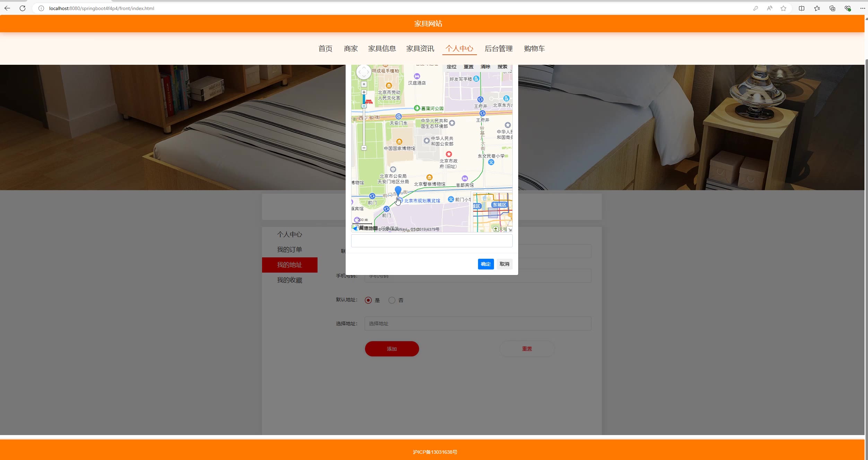Viewport: 868px width, 460px height.
Task: Open split screen icon
Action: coord(801,8)
